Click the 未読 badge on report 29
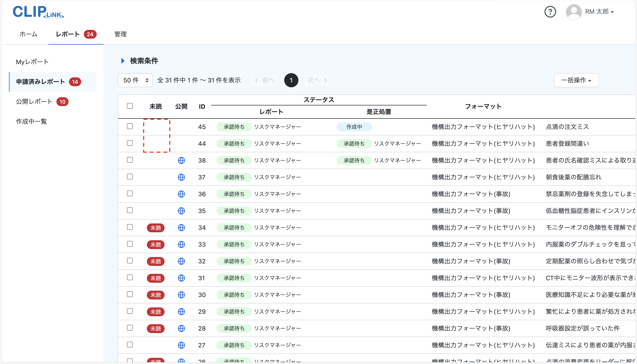The height and width of the screenshot is (364, 637). pyautogui.click(x=156, y=311)
